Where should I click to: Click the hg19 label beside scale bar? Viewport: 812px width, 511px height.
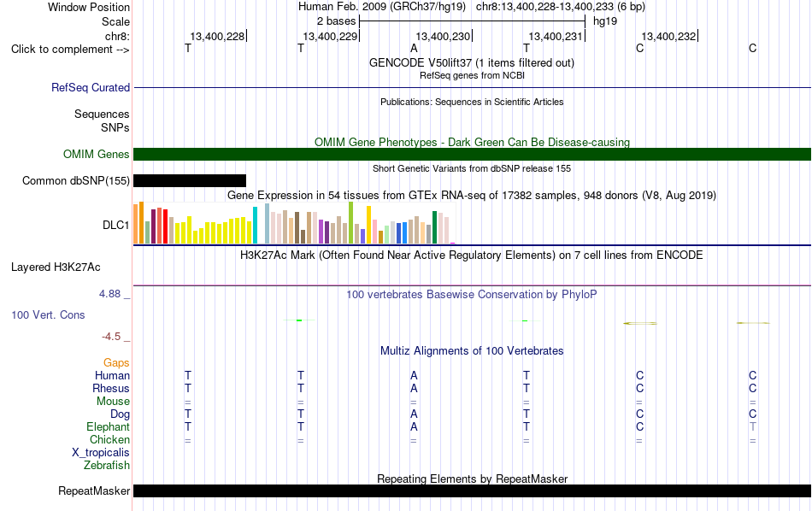(x=605, y=21)
